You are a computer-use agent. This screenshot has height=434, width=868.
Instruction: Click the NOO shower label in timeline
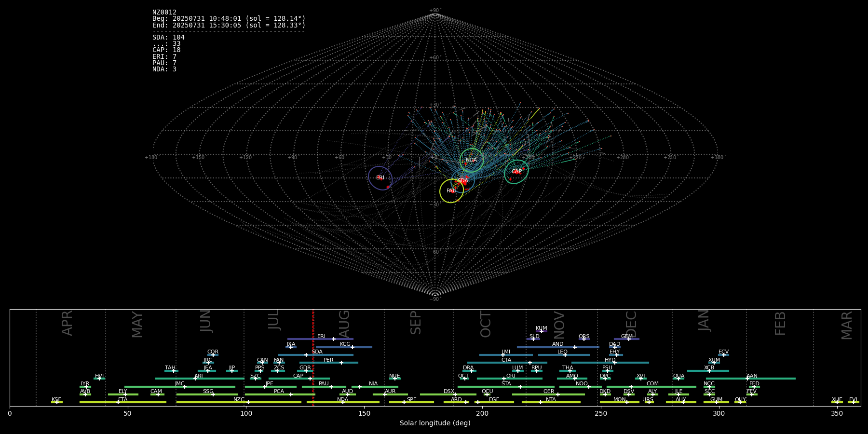582,384
